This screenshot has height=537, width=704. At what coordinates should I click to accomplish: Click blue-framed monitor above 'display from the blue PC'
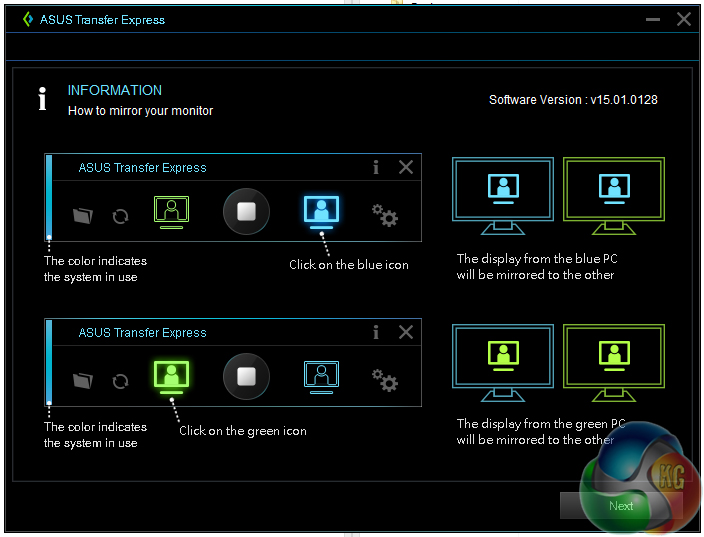click(x=503, y=195)
